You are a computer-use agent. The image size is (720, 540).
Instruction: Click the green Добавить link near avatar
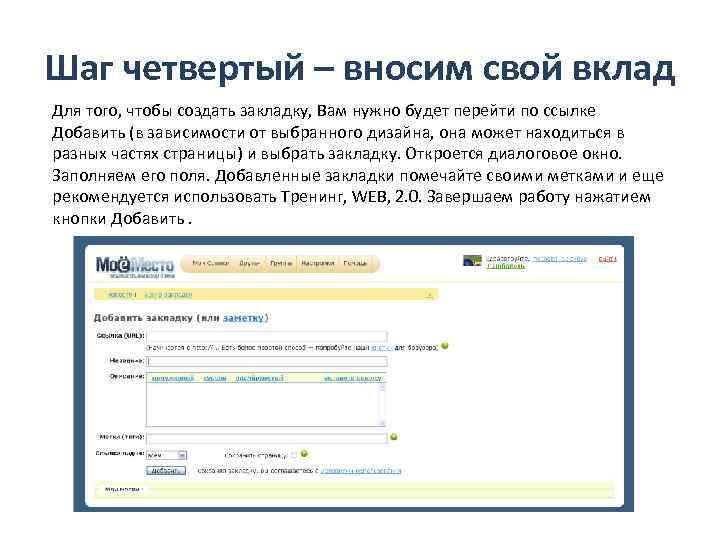pyautogui.click(x=506, y=266)
